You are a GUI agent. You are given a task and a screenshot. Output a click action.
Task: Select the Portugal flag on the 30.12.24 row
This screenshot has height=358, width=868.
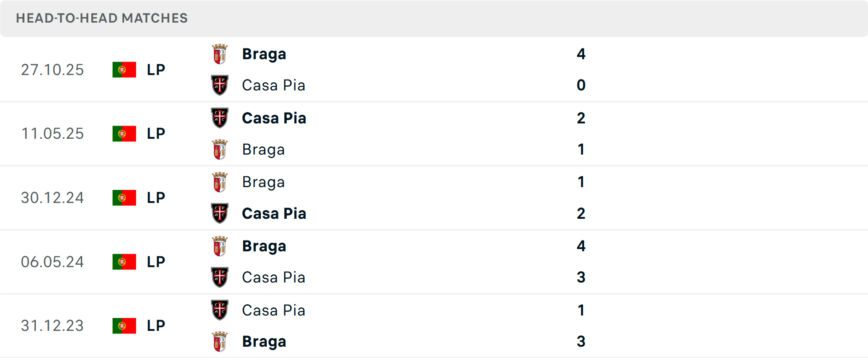pyautogui.click(x=124, y=198)
